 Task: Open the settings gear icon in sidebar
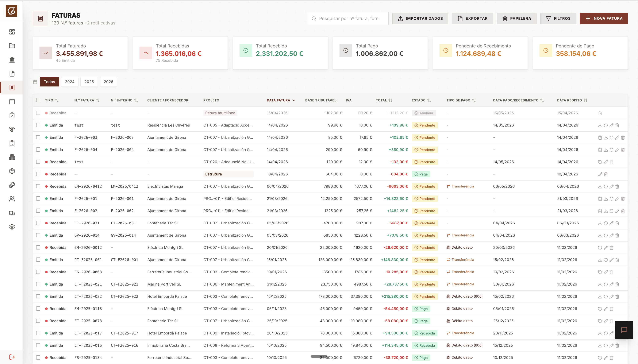click(x=12, y=227)
